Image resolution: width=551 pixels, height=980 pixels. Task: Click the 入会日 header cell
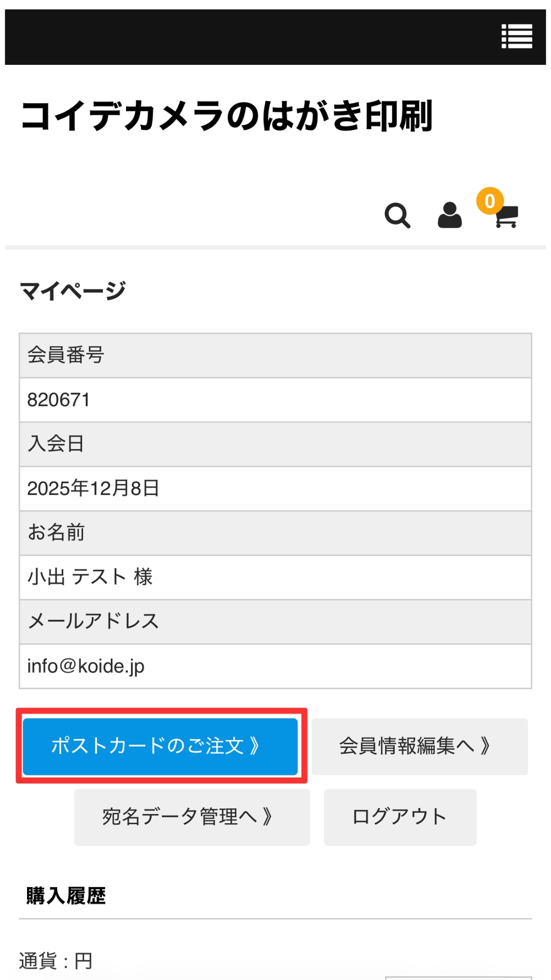[x=56, y=444]
